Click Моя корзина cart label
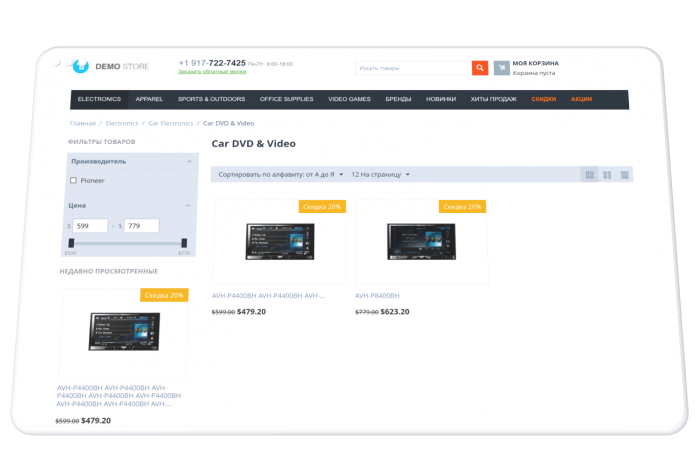 click(535, 63)
